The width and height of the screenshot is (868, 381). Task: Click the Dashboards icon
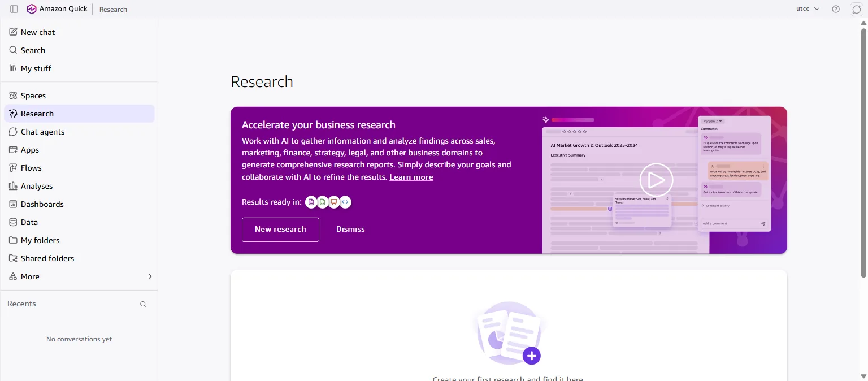click(14, 204)
